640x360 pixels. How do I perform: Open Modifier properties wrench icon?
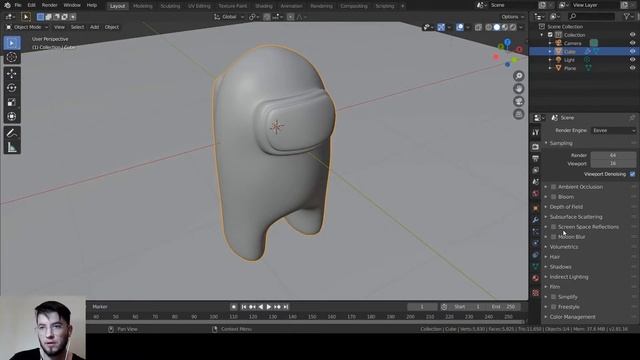click(x=536, y=220)
